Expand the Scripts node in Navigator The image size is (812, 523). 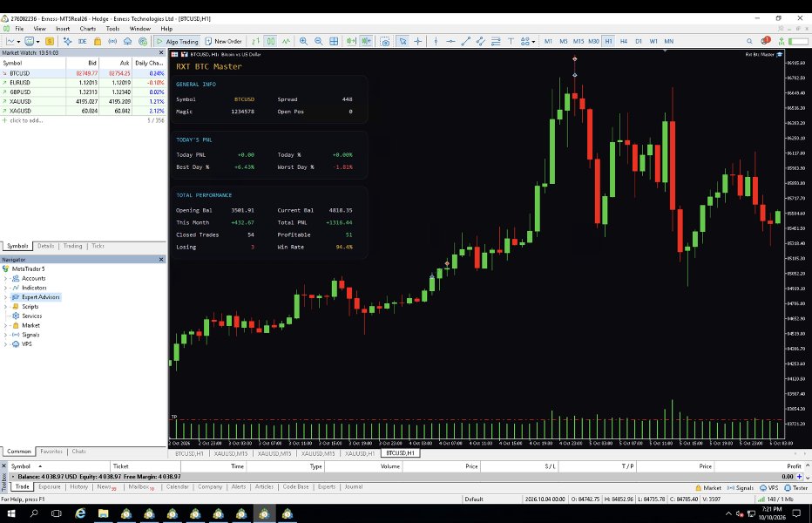click(6, 306)
